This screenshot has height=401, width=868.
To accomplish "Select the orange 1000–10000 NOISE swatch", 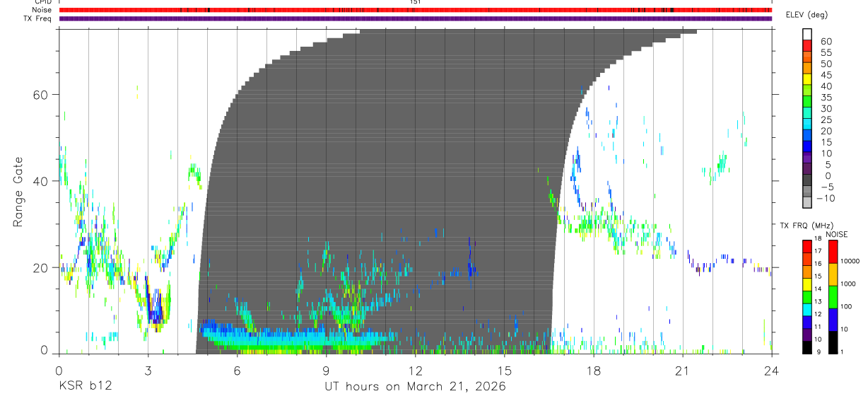I will point(833,274).
